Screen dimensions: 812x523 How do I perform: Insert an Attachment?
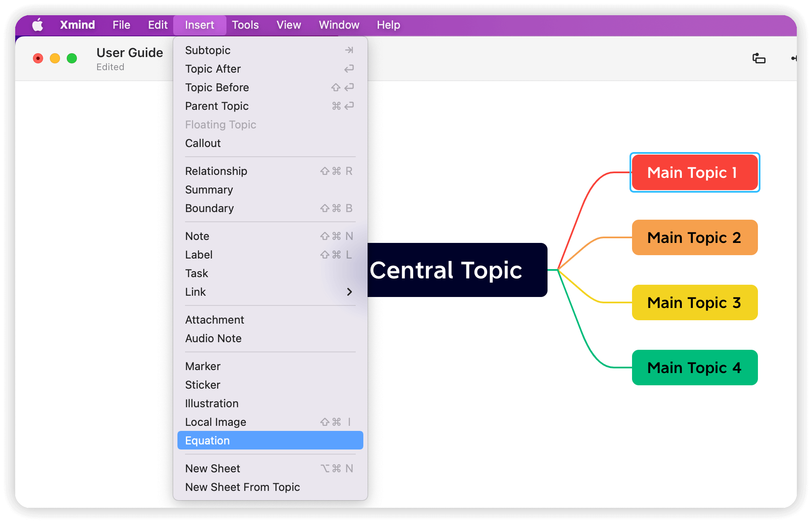tap(270, 320)
